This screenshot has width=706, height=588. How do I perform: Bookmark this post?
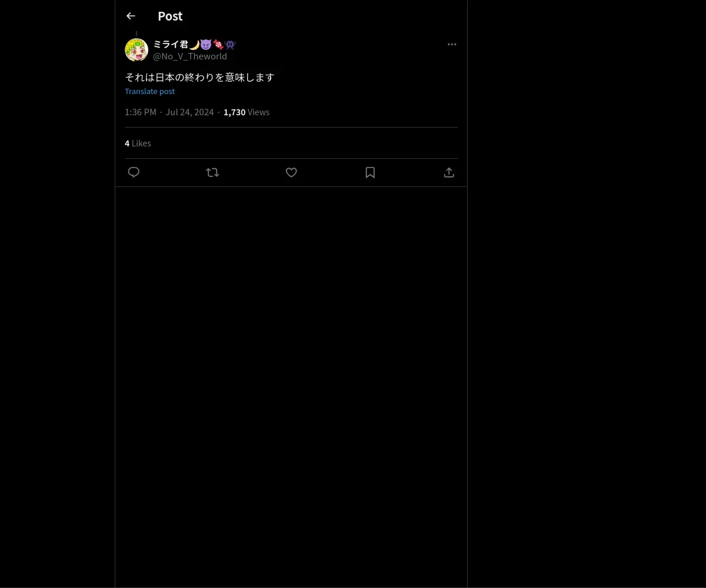tap(370, 172)
